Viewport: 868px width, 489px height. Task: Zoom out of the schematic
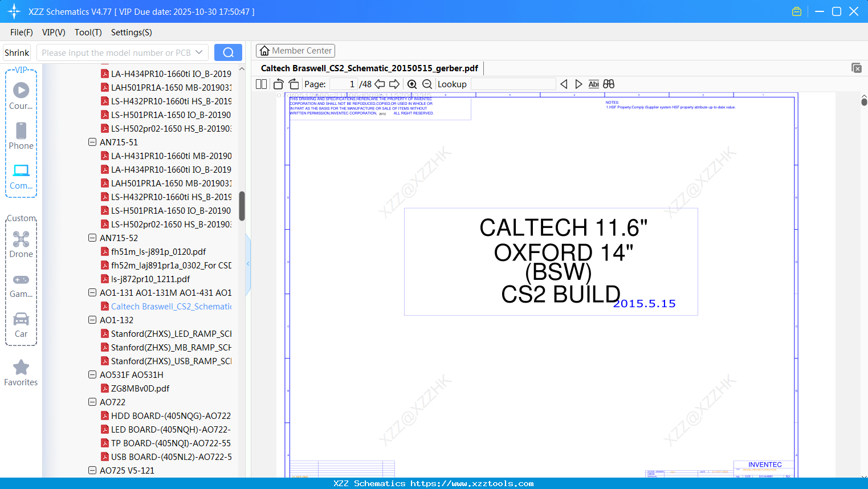(427, 84)
